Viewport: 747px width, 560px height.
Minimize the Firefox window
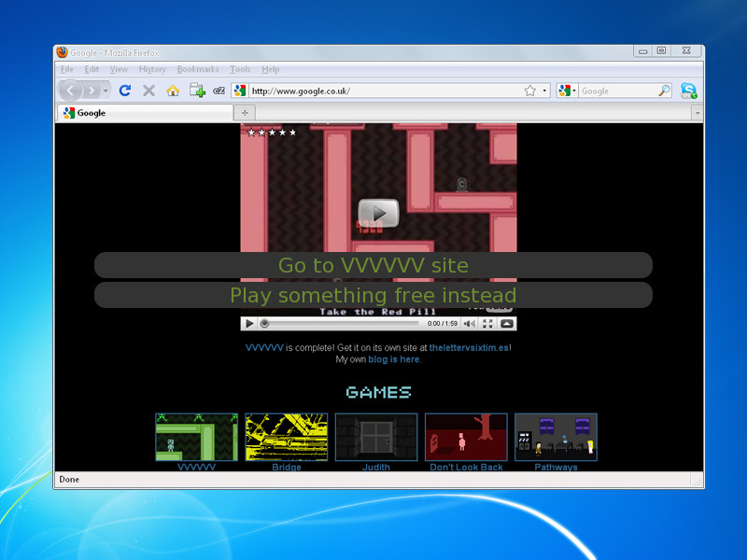click(643, 51)
